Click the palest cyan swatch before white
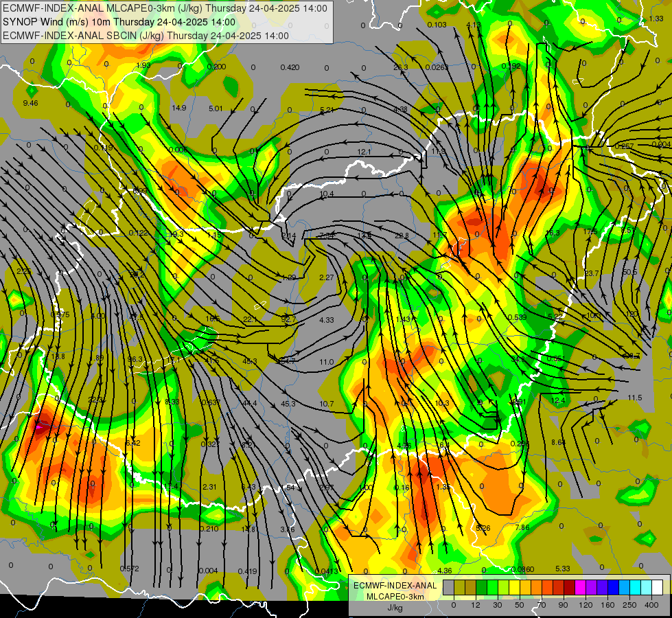This screenshot has height=618, width=672. coord(647,587)
